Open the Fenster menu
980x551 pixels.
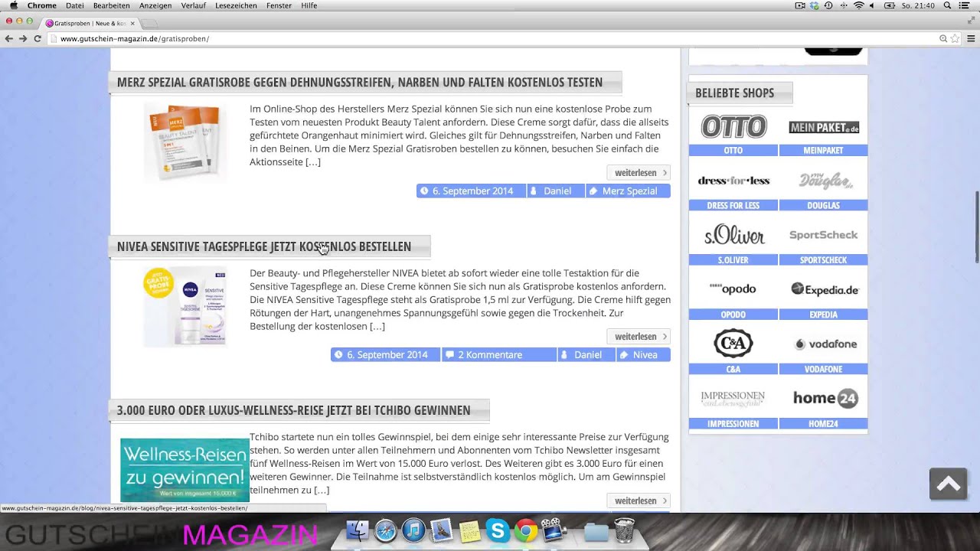click(279, 5)
